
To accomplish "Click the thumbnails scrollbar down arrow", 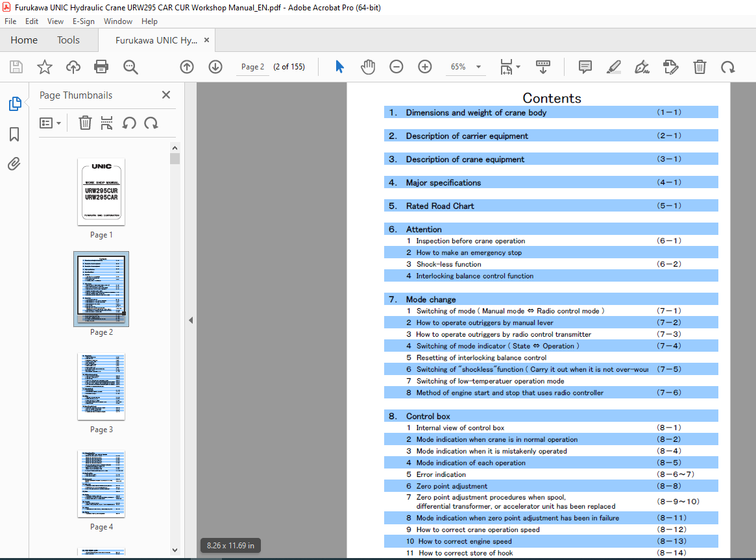I will 175,550.
